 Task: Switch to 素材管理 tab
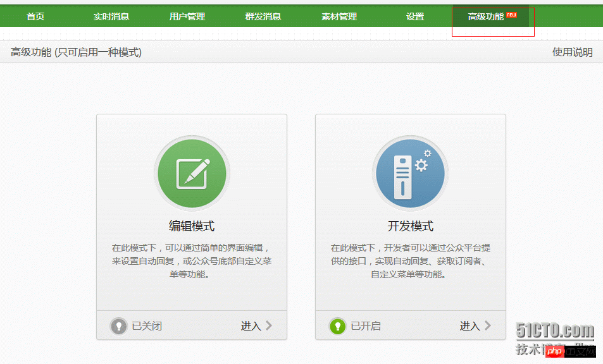[339, 16]
